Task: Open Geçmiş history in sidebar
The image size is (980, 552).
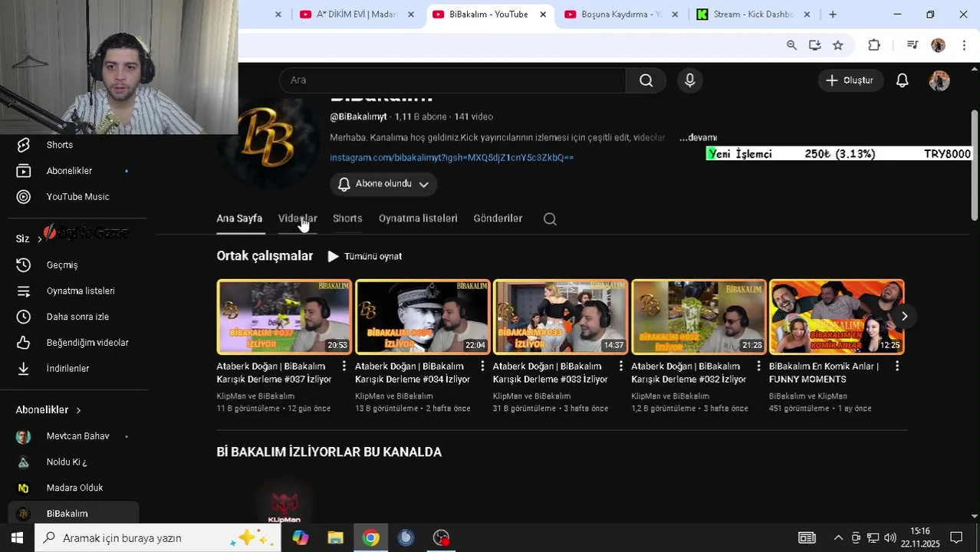Action: pos(62,265)
